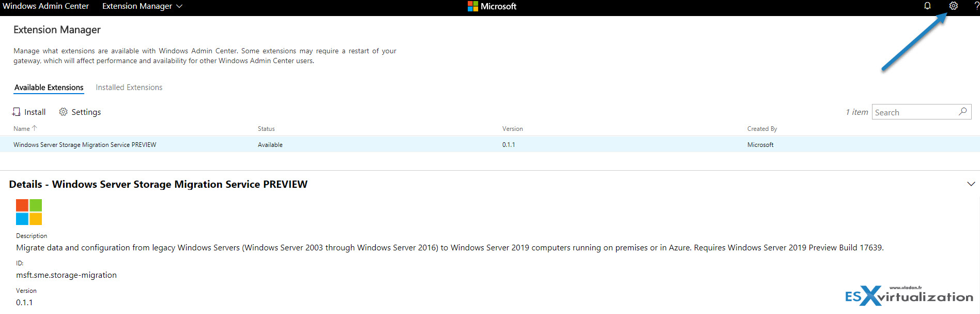The width and height of the screenshot is (980, 314).
Task: Click the search magnifier icon
Action: tap(962, 112)
